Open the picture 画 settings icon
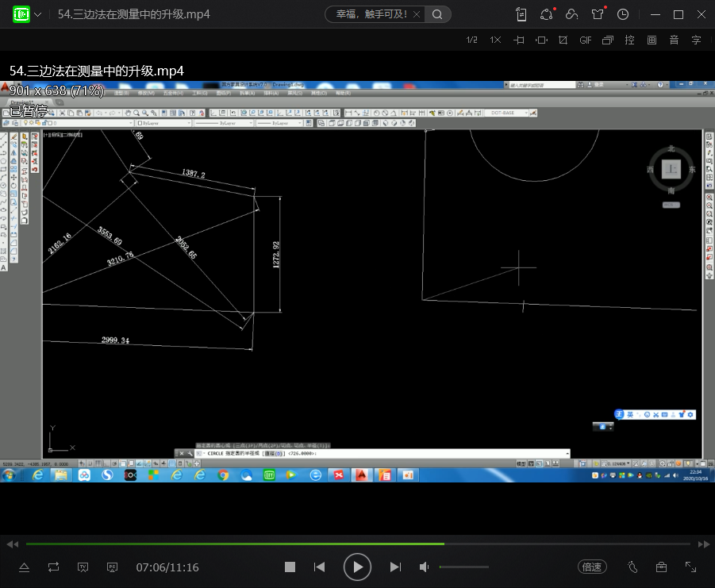This screenshot has height=588, width=715. coord(652,40)
